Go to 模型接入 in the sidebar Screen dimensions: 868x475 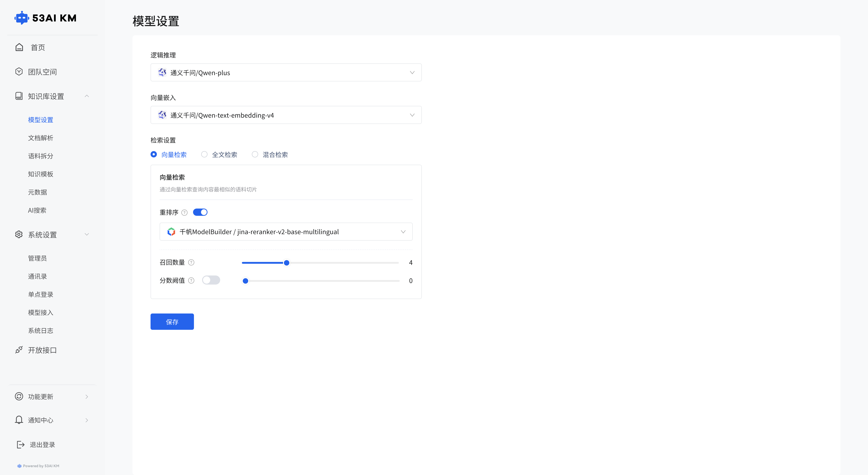pos(40,312)
